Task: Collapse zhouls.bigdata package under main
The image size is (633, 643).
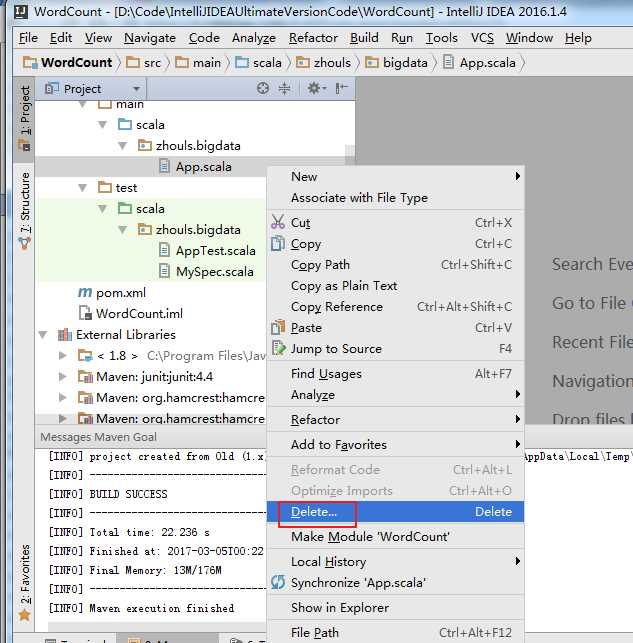Action: pyautogui.click(x=122, y=145)
